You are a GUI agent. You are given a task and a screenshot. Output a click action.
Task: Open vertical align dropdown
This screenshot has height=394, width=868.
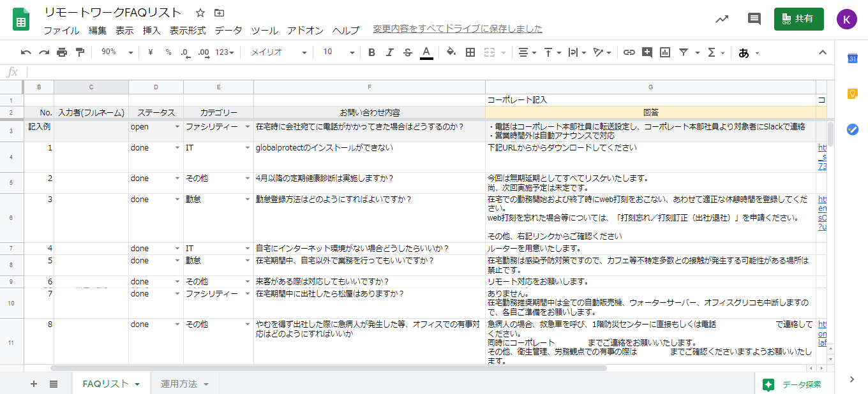pos(552,52)
